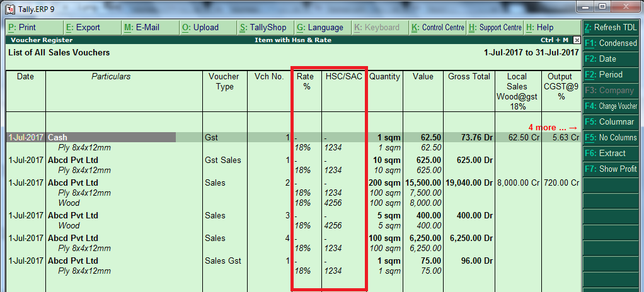Click the Rate % column header
The height and width of the screenshot is (292, 644).
point(305,82)
